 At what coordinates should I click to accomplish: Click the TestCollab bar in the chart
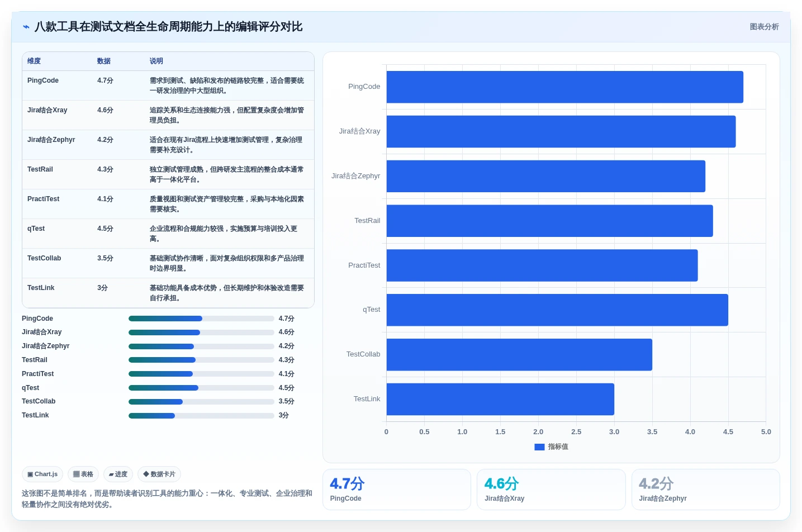pos(519,355)
